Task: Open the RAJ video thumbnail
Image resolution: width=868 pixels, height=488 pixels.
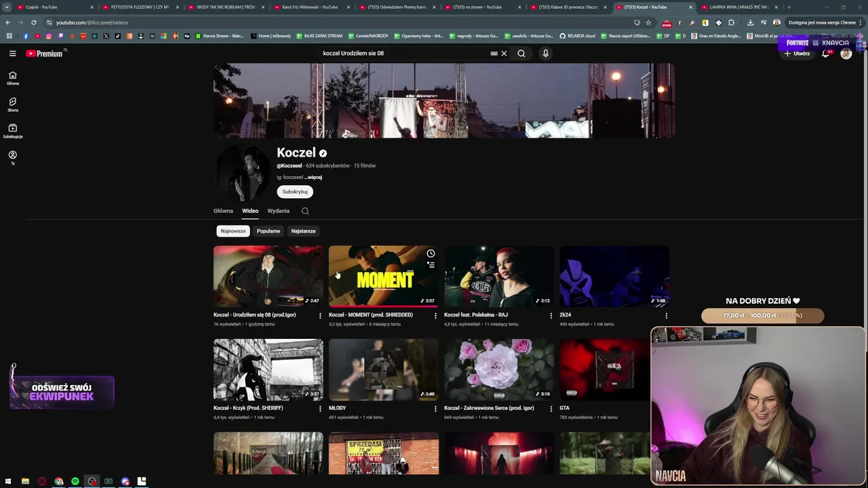Action: (499, 277)
